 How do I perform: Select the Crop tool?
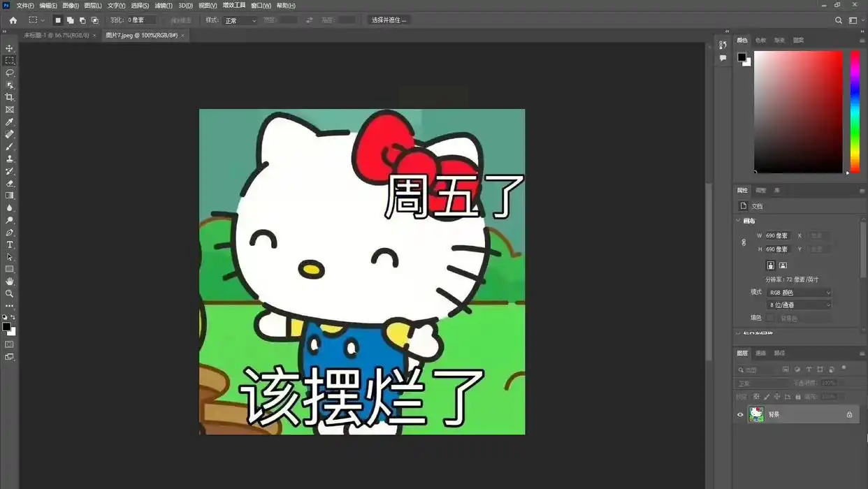pos(10,97)
